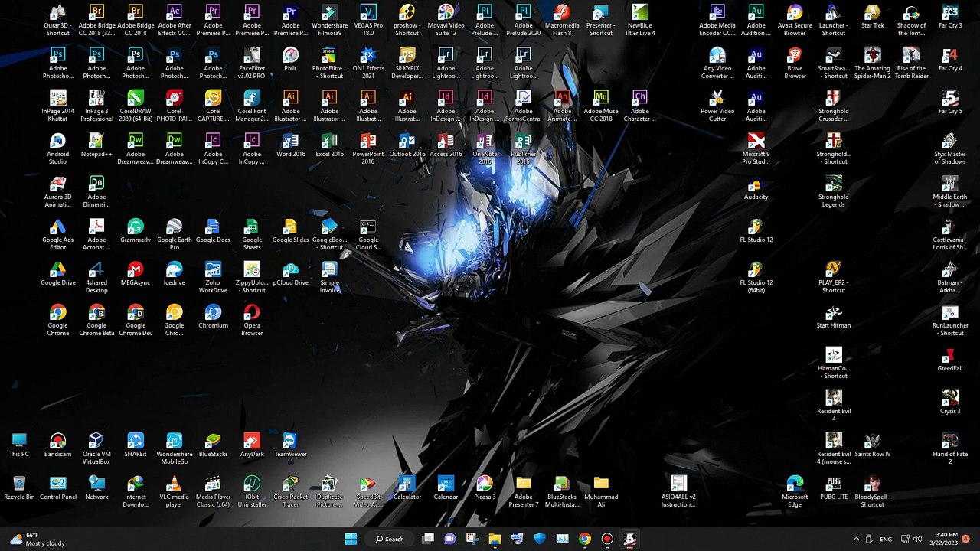Select the Macromedia Flash 8 icon
Screen dimensions: 980x551
click(x=562, y=20)
